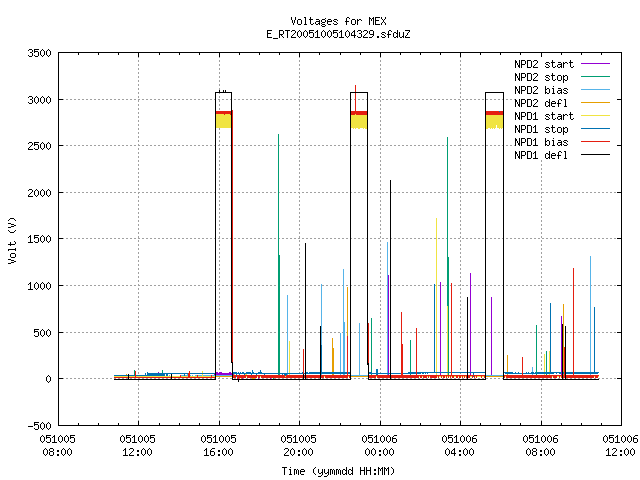Click black spike reaching 2100 V after 00:00

point(390,280)
